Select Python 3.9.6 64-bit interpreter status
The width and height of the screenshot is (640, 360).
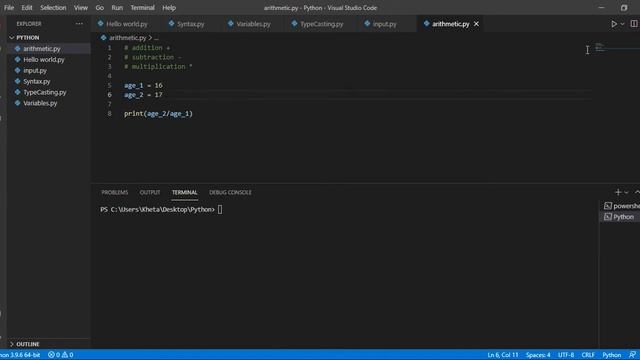20,355
